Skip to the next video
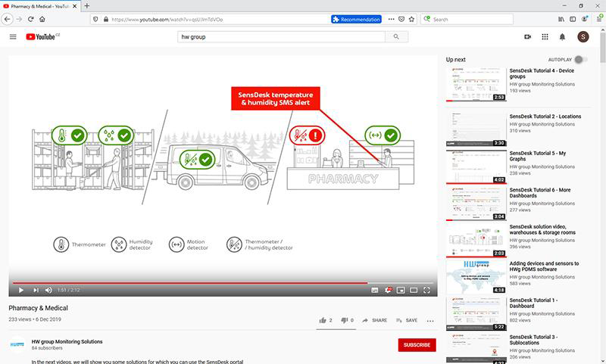This screenshot has width=606, height=364. click(36, 290)
